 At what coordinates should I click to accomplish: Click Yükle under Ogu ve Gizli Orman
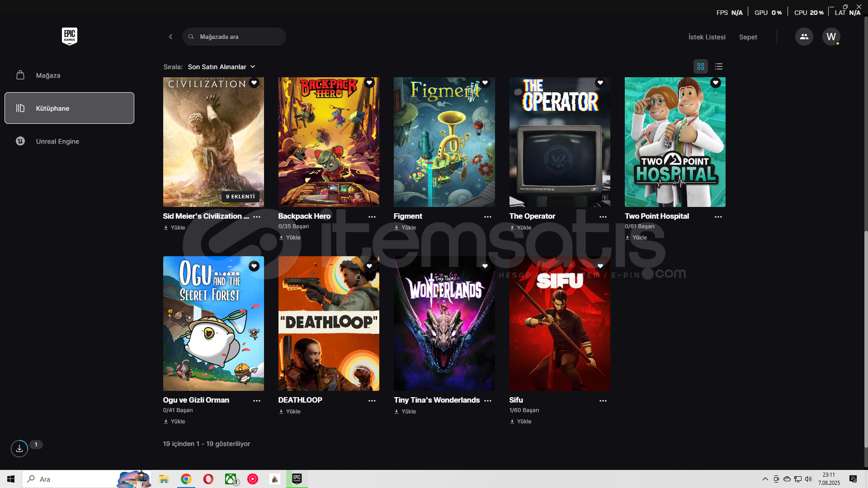[175, 422]
